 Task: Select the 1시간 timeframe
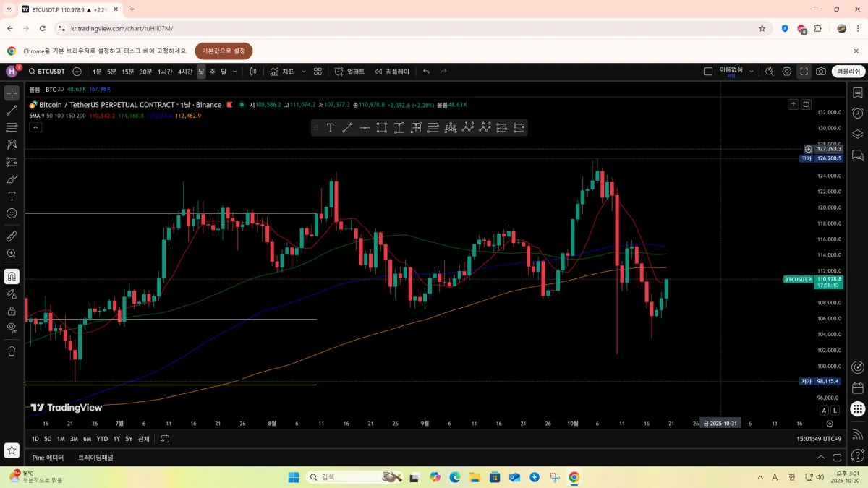165,72
